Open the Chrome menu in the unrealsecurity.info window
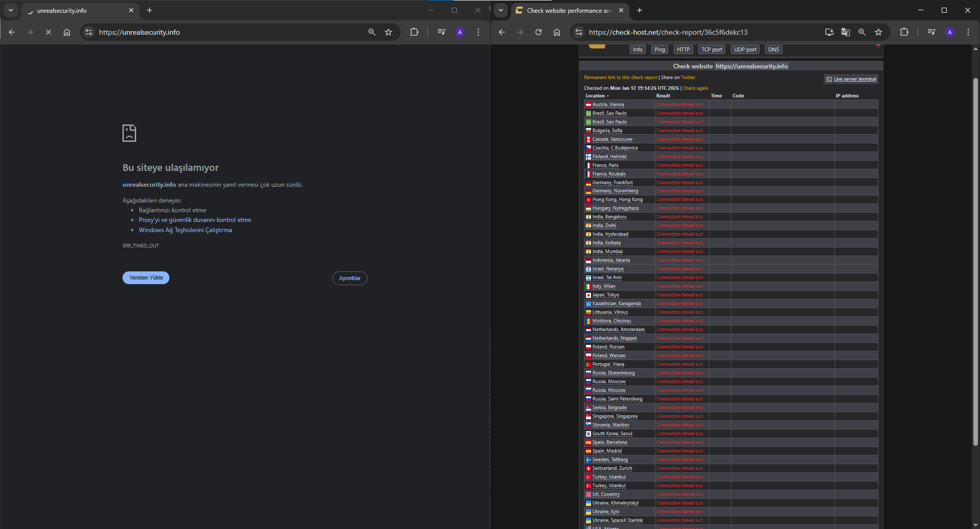This screenshot has height=529, width=980. point(478,32)
